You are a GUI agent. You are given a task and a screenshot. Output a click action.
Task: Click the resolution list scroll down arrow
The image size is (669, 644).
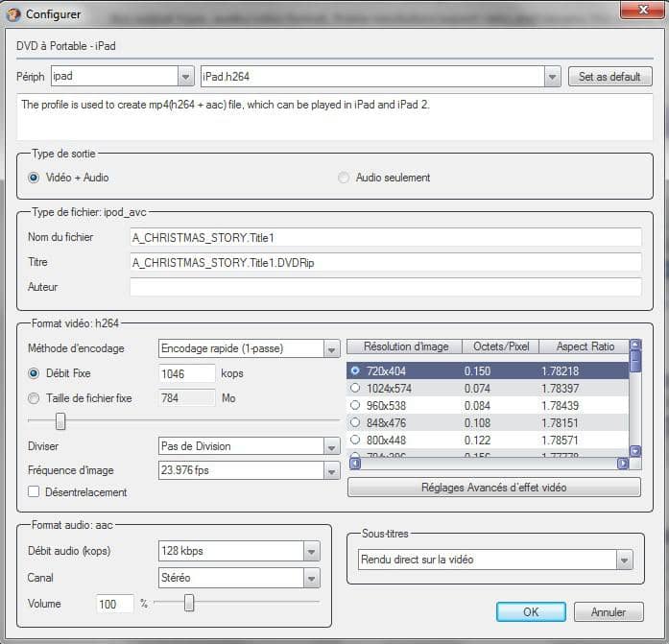click(x=635, y=451)
